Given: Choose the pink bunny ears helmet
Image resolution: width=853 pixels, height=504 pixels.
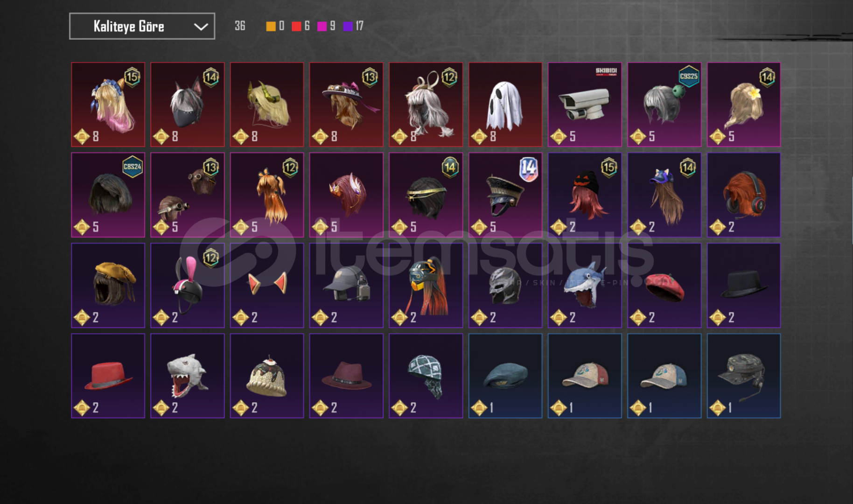Looking at the screenshot, I should pos(188,285).
